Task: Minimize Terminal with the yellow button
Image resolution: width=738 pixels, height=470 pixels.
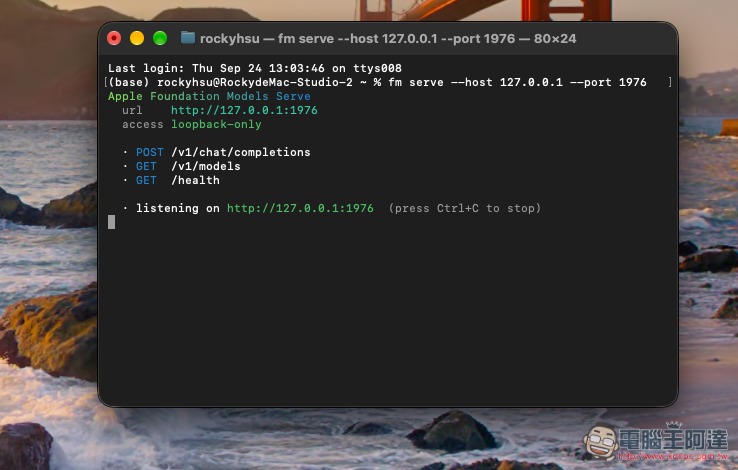Action: 137,38
